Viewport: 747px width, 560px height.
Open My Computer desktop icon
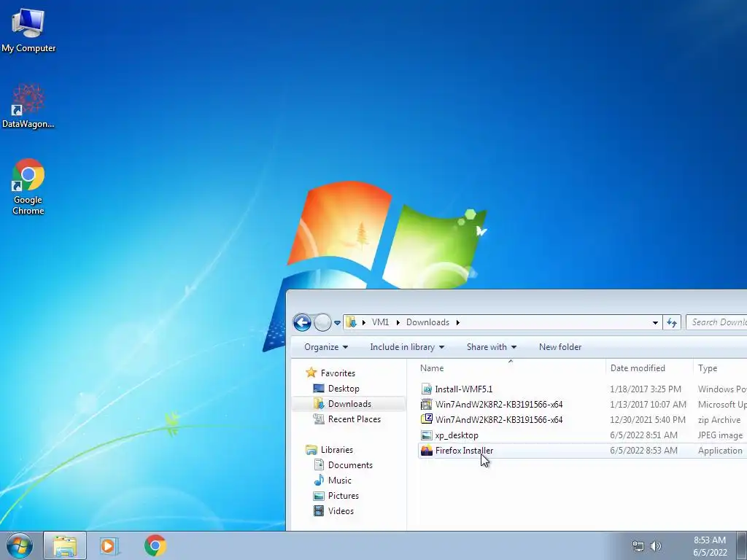(28, 31)
